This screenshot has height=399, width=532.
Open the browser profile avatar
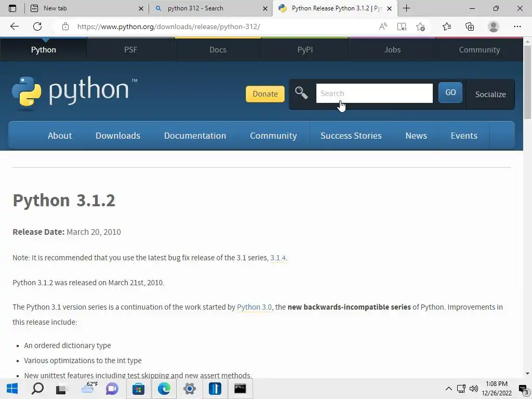494,26
